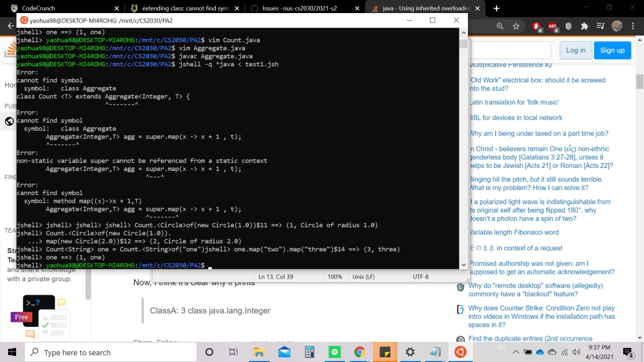This screenshot has width=644, height=362.
Task: Open the music-queue extension icon
Action: [x=601, y=26]
